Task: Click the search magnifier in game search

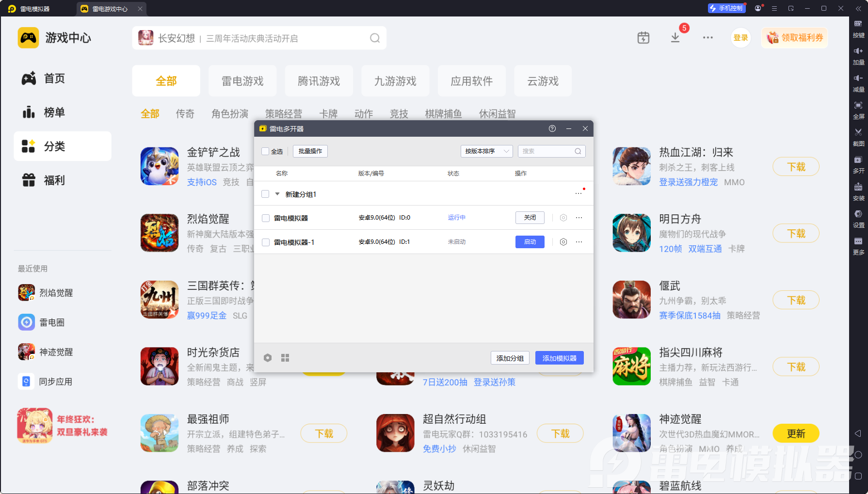Action: point(375,38)
